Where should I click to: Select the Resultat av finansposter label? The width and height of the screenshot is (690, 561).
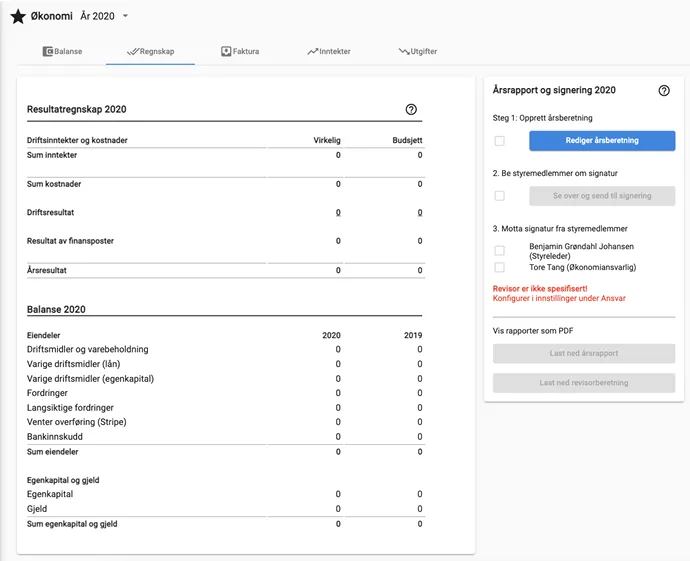tap(70, 241)
